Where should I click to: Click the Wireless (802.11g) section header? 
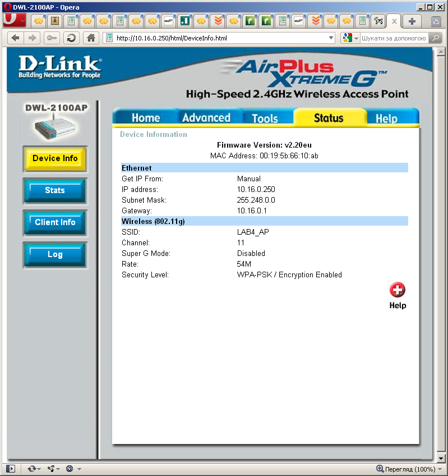point(265,221)
